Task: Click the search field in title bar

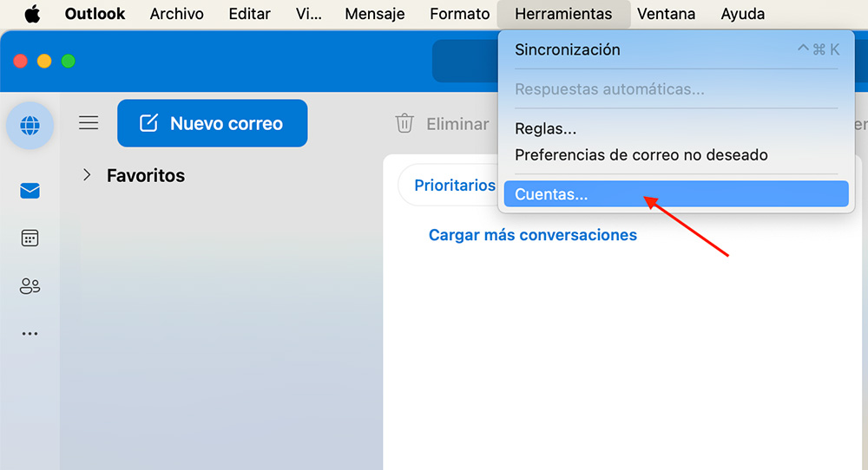Action: (465, 61)
